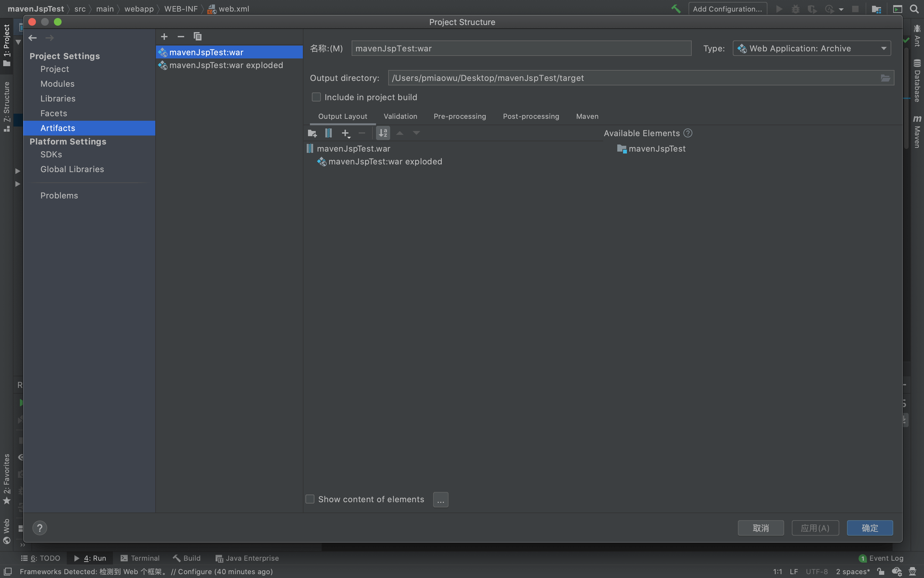
Task: Open run options dropdown arrow
Action: [x=841, y=9]
